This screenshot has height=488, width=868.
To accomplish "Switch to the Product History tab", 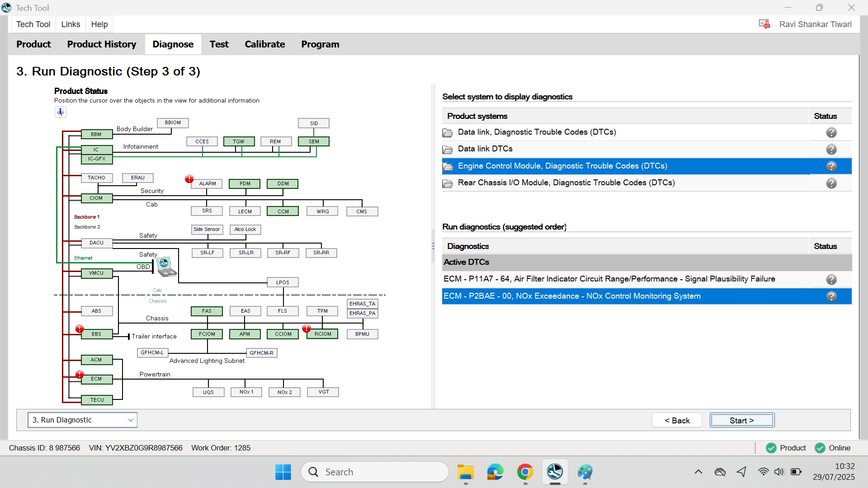I will coord(101,44).
